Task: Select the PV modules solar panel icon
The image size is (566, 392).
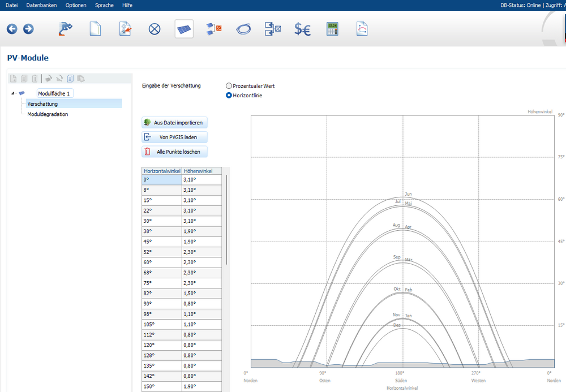Action: [184, 29]
